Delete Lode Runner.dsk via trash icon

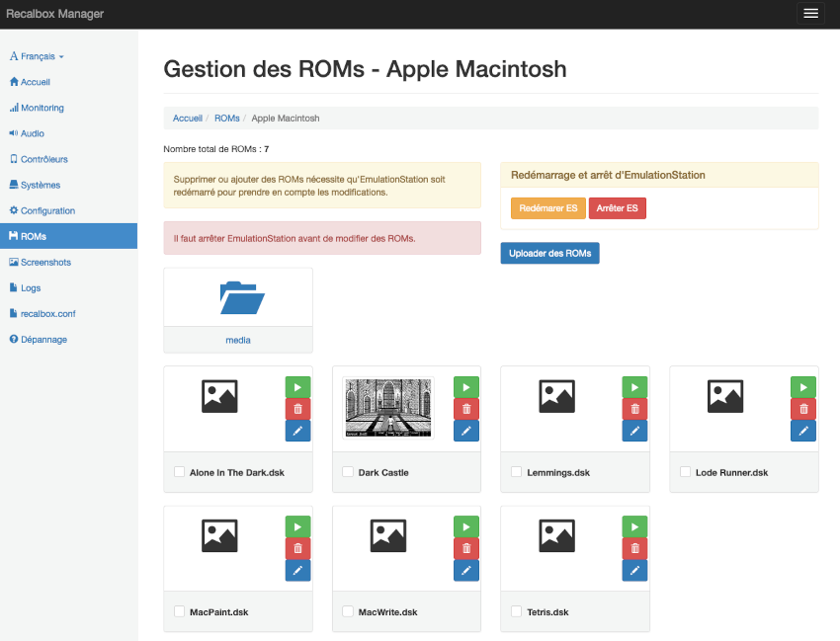pyautogui.click(x=803, y=409)
